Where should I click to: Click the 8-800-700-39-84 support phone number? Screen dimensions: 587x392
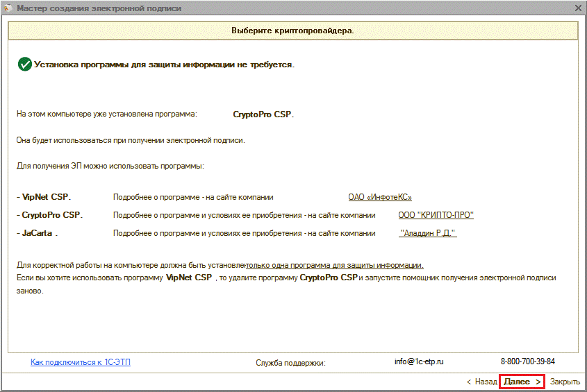tap(528, 361)
